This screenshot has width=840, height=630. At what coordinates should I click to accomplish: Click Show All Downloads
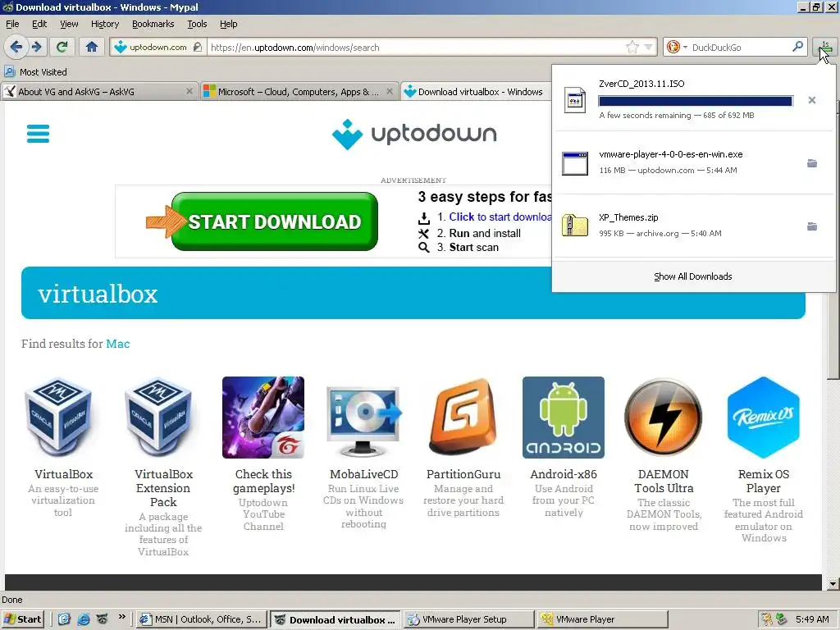click(x=692, y=276)
